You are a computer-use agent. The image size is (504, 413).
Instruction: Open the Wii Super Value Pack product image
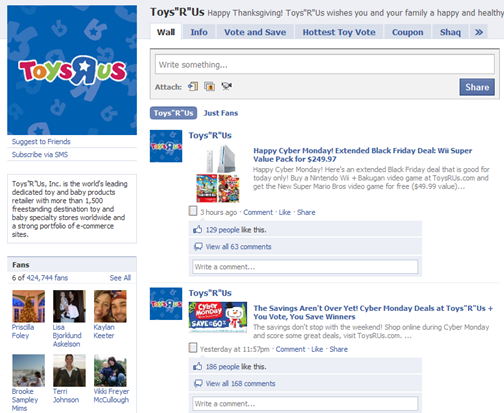(x=218, y=174)
